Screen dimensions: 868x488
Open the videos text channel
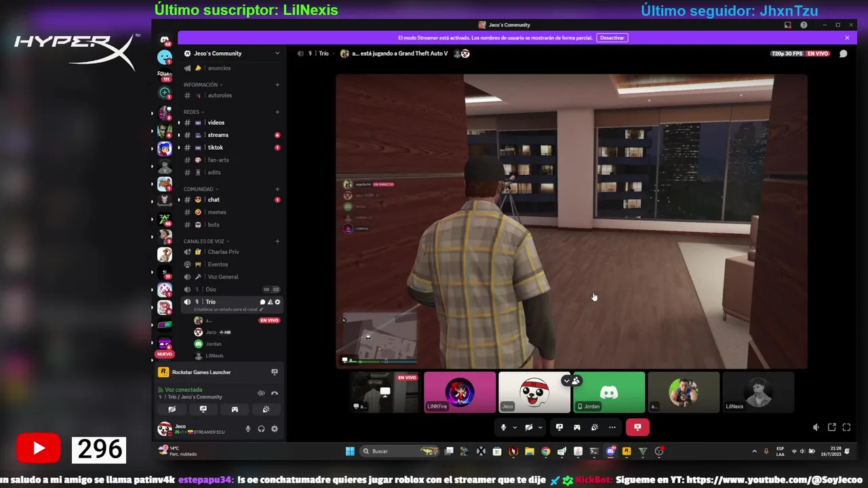tap(231, 123)
